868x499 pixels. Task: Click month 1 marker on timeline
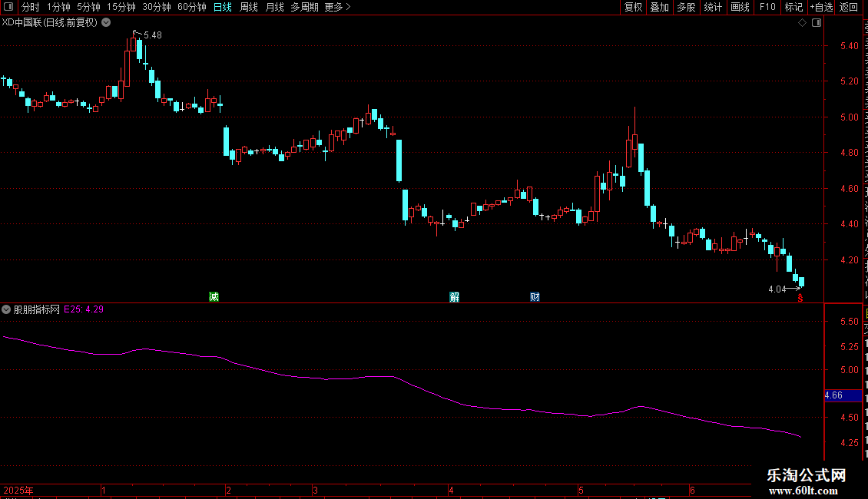[104, 490]
